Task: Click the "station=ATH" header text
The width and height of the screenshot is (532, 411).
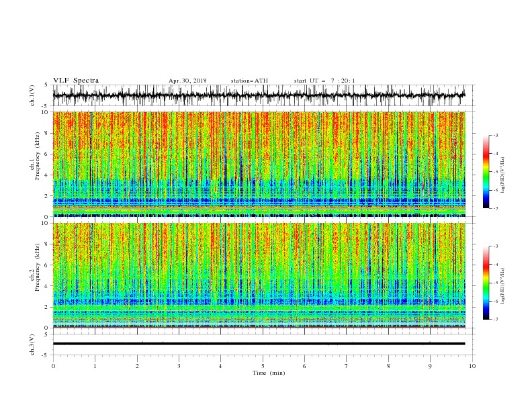Action: (x=249, y=81)
